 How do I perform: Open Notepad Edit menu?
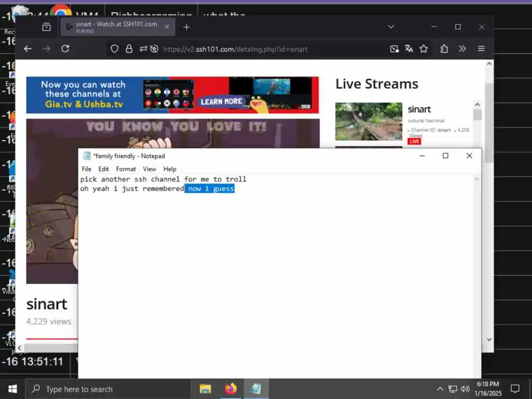[103, 169]
